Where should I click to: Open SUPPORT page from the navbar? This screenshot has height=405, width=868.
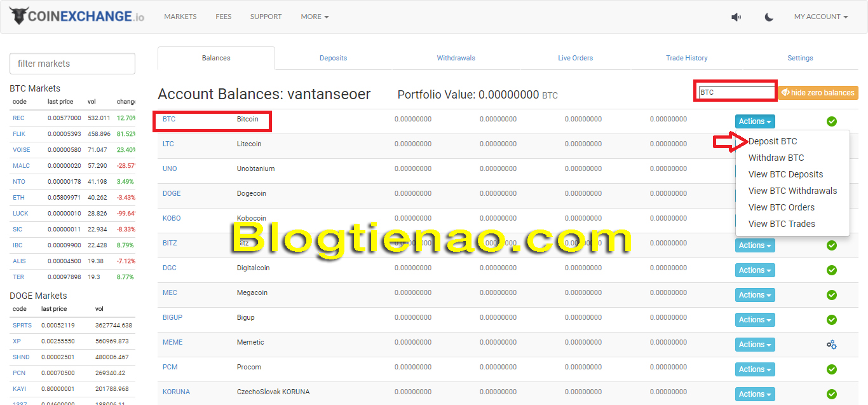[266, 17]
